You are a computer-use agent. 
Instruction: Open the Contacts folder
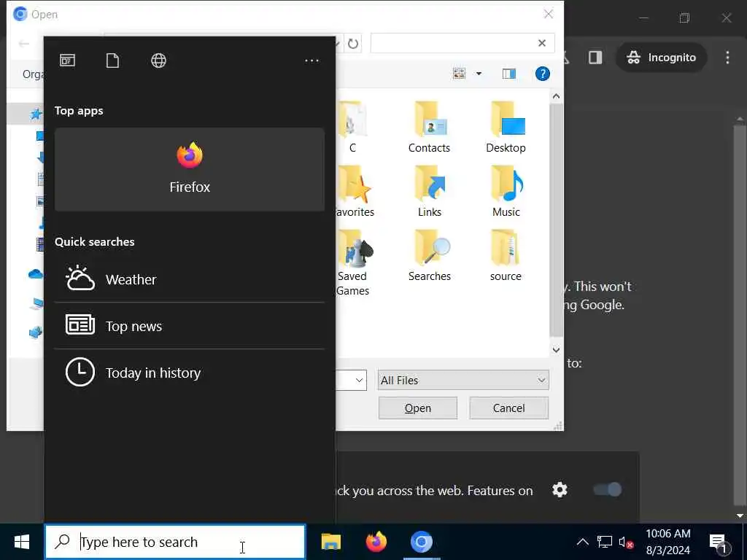coord(429,127)
